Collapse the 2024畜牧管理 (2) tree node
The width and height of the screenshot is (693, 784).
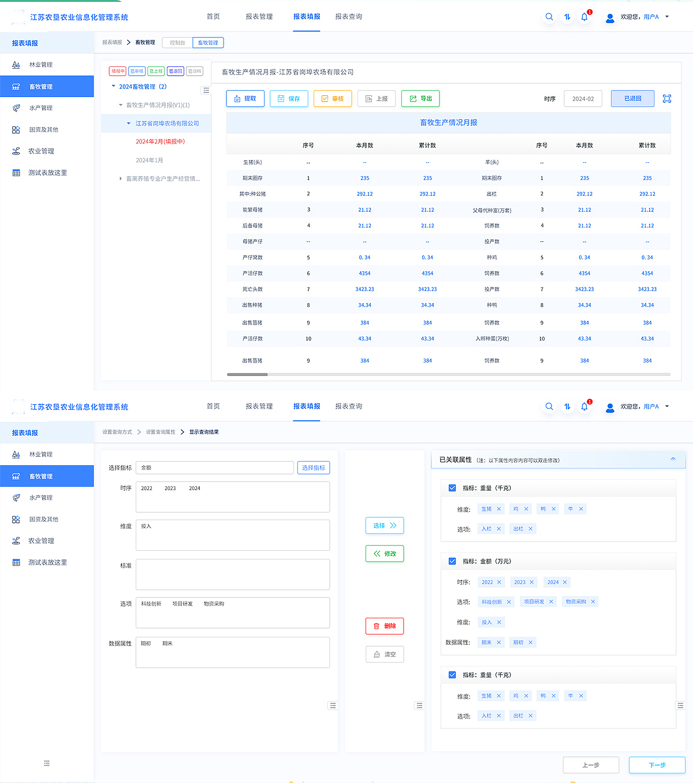114,87
